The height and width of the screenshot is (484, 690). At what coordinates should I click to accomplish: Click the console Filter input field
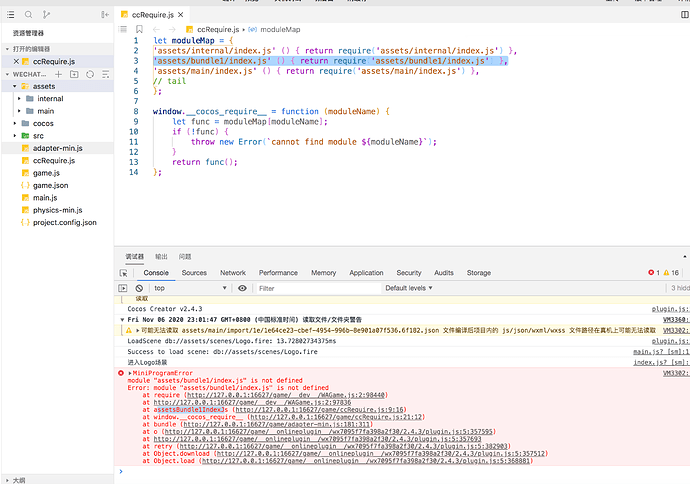[319, 288]
